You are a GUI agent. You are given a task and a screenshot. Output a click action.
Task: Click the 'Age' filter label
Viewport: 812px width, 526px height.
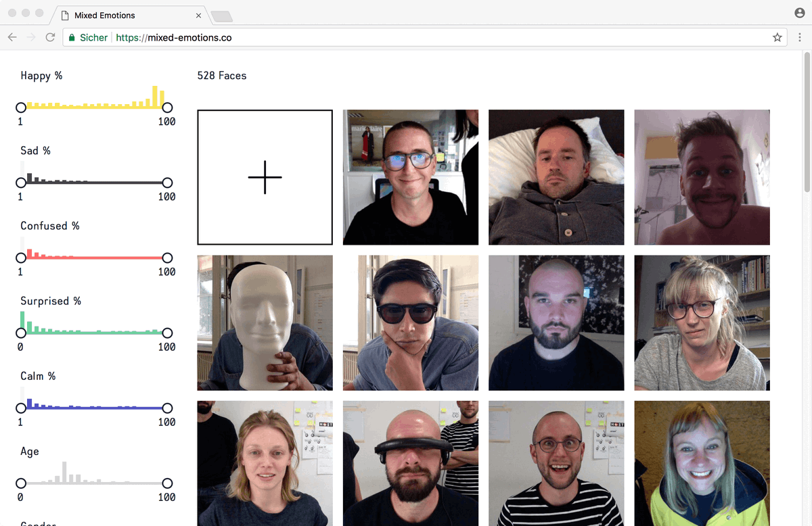(30, 452)
